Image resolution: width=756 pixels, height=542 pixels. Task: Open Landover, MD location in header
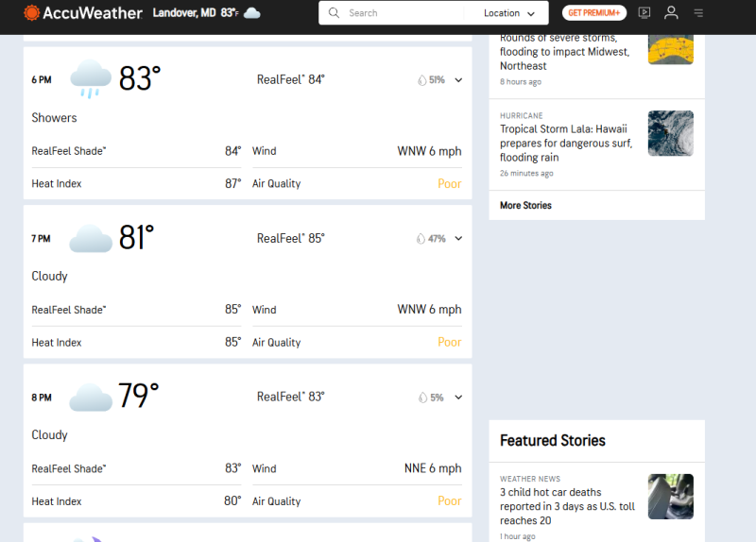click(184, 13)
